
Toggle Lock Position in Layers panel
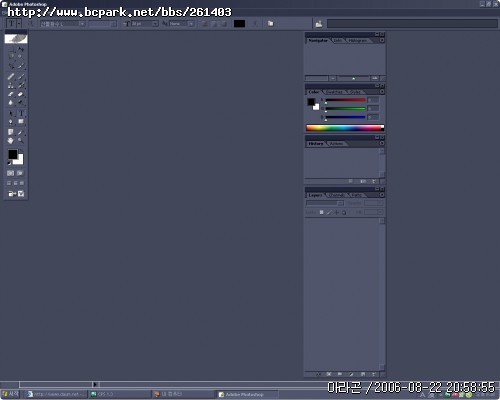337,212
